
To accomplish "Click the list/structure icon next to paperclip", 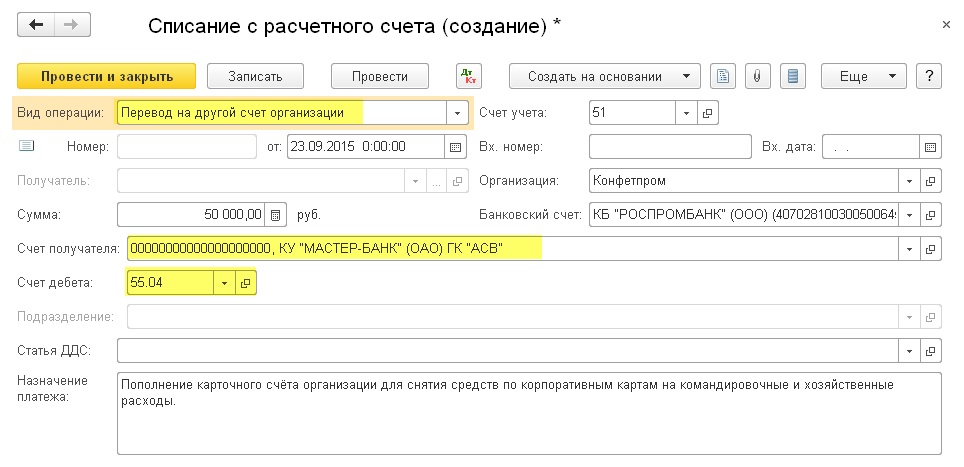I will (x=793, y=76).
